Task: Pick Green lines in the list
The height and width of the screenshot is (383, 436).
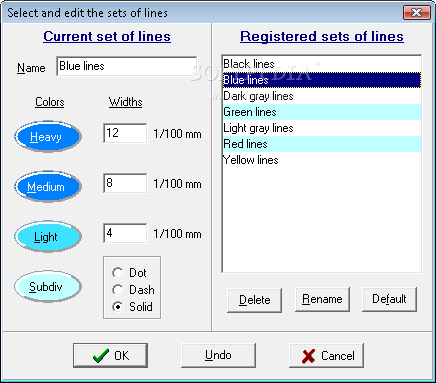Action: coord(322,112)
